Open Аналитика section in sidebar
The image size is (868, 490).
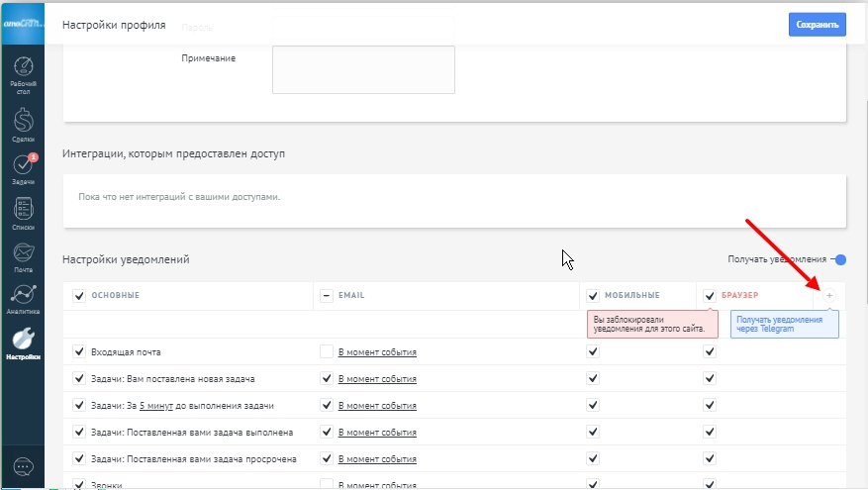pos(22,299)
